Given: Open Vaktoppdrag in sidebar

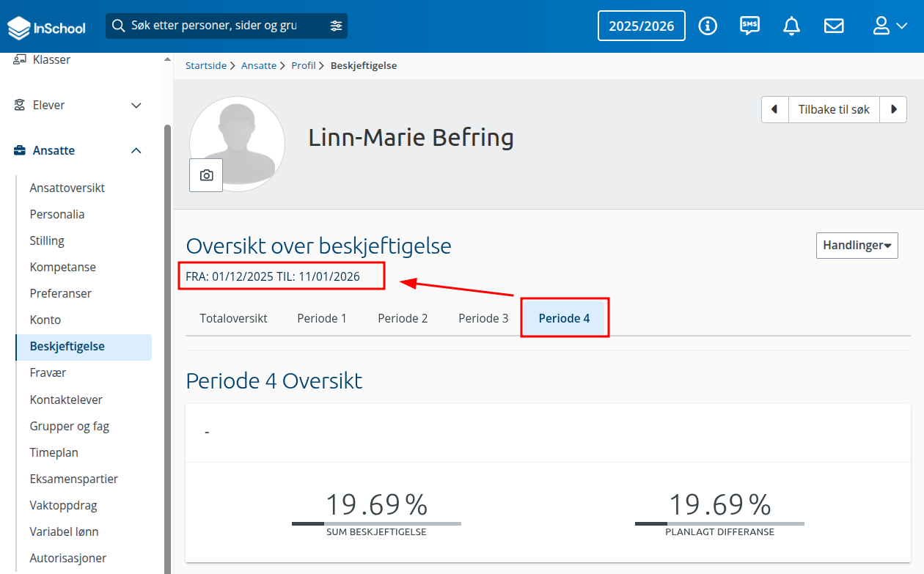Looking at the screenshot, I should pos(64,505).
